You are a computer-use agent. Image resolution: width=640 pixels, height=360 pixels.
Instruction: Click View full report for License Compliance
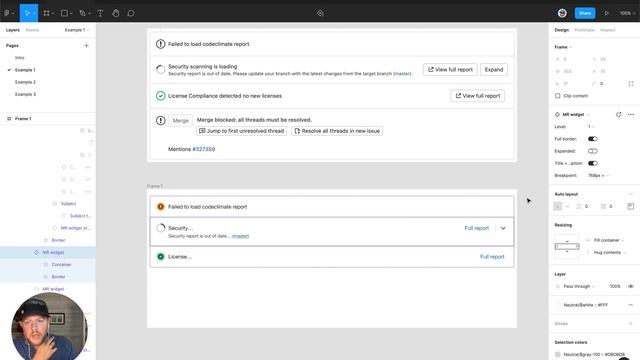[x=478, y=96]
